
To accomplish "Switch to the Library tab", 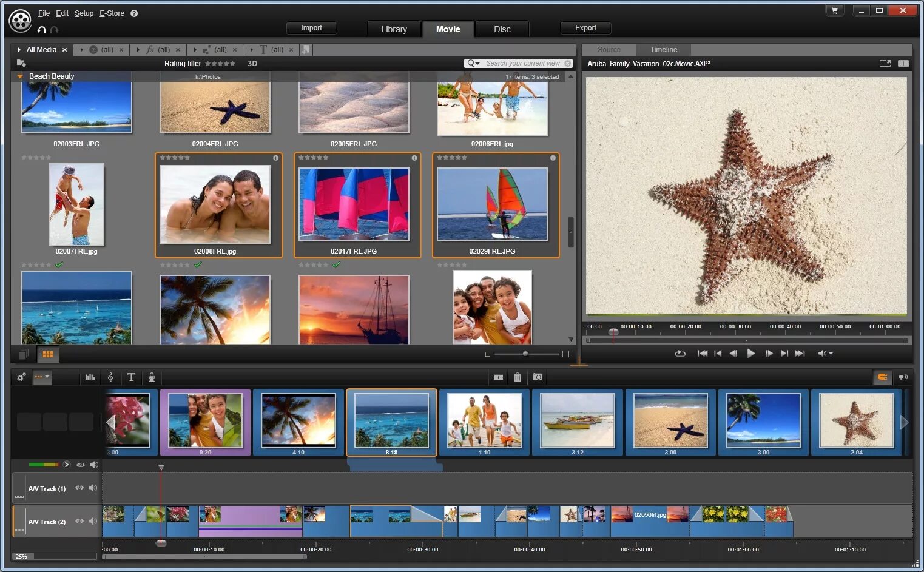I will click(x=394, y=29).
